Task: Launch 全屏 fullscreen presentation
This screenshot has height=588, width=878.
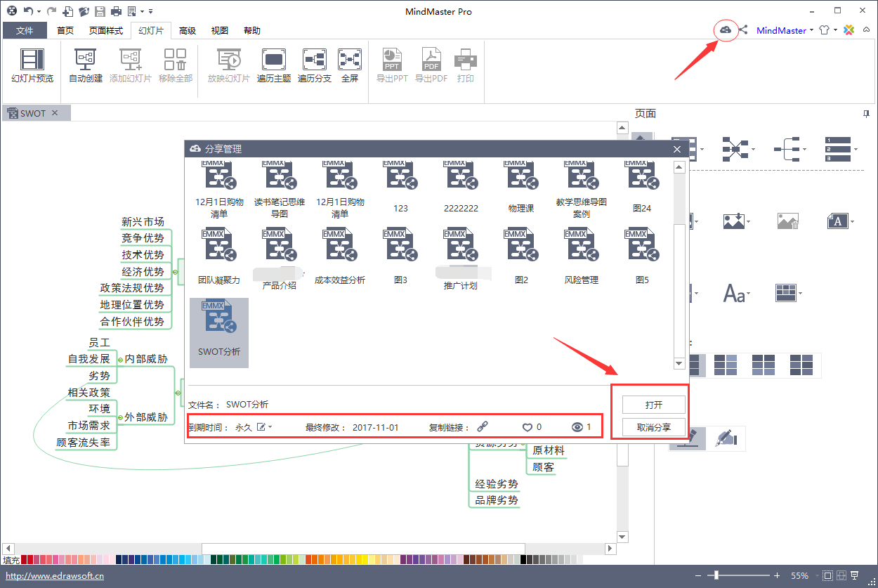Action: [x=350, y=65]
